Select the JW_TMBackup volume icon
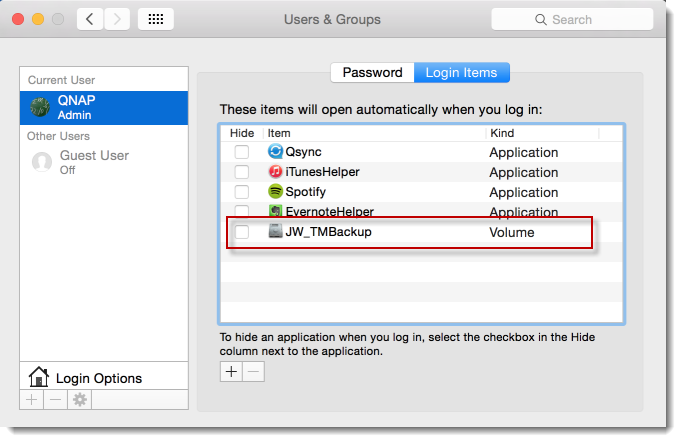 tap(276, 232)
